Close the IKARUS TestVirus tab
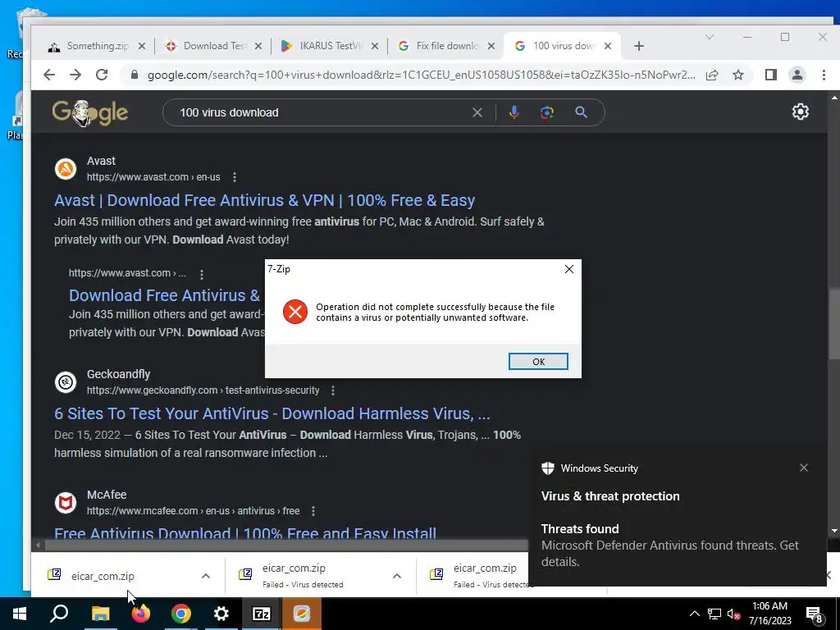840x630 pixels. (375, 46)
